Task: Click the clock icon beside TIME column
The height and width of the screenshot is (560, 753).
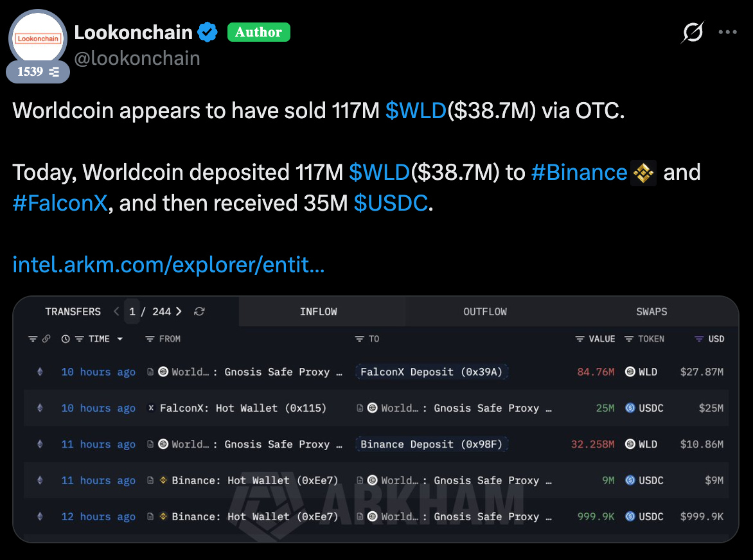Action: (66, 339)
